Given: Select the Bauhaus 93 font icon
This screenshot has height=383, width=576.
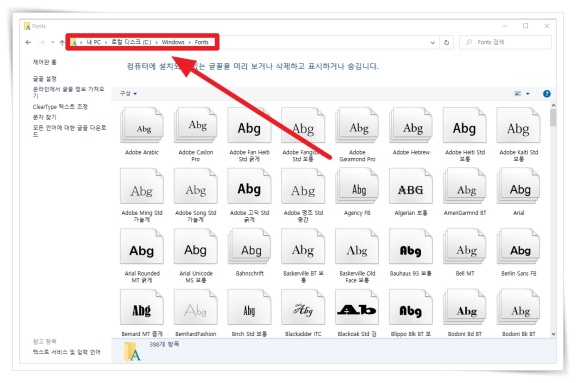Looking at the screenshot, I should pos(411,246).
